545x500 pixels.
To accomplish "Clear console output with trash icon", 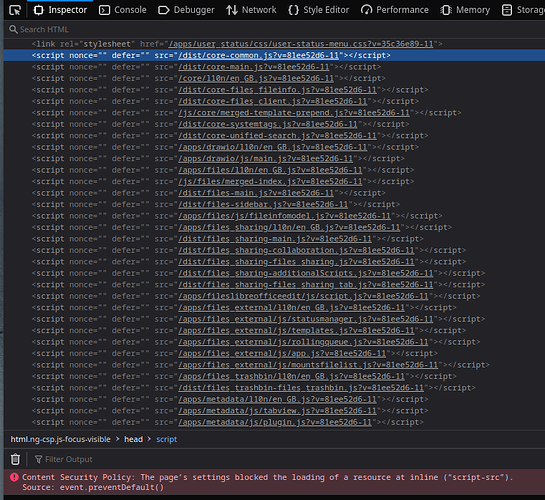I will tap(15, 459).
